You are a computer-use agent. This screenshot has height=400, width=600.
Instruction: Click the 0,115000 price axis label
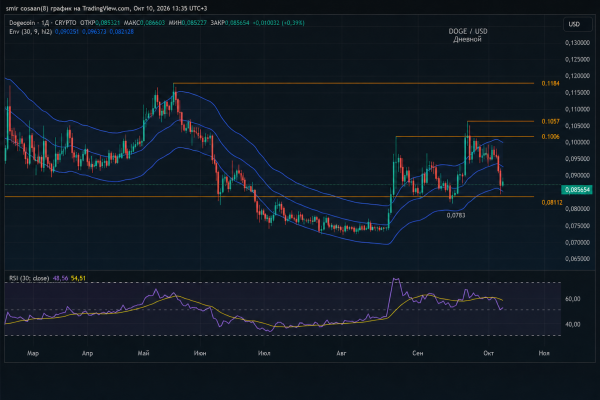tap(577, 93)
